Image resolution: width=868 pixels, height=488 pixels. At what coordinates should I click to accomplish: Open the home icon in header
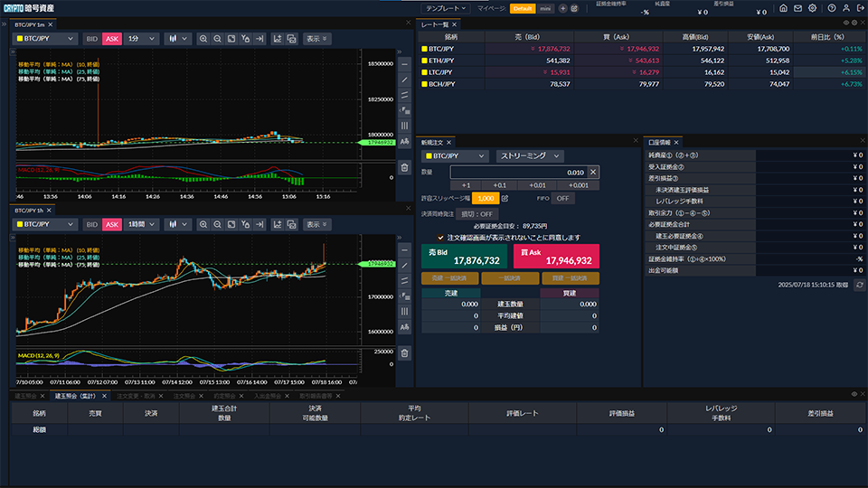(783, 8)
